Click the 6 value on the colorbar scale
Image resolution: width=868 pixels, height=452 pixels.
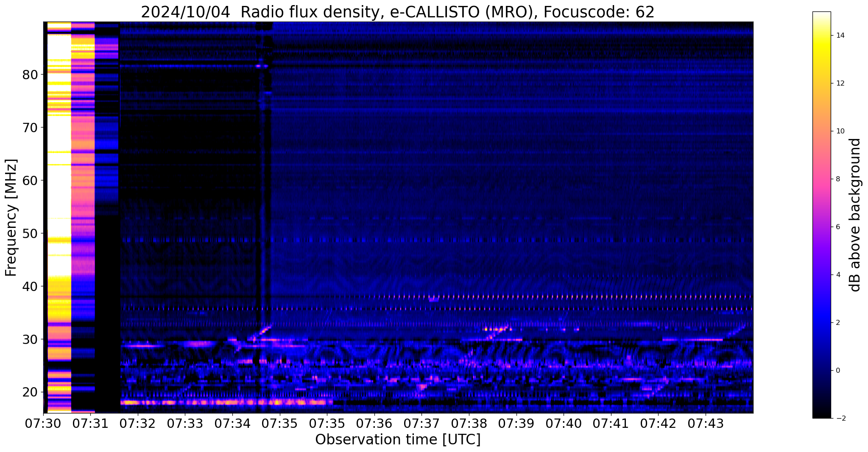coord(838,227)
